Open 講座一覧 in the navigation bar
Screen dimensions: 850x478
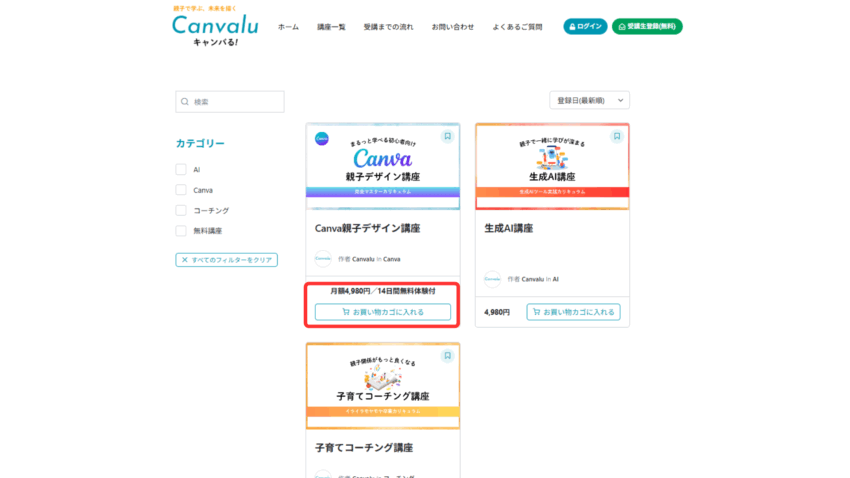[331, 27]
